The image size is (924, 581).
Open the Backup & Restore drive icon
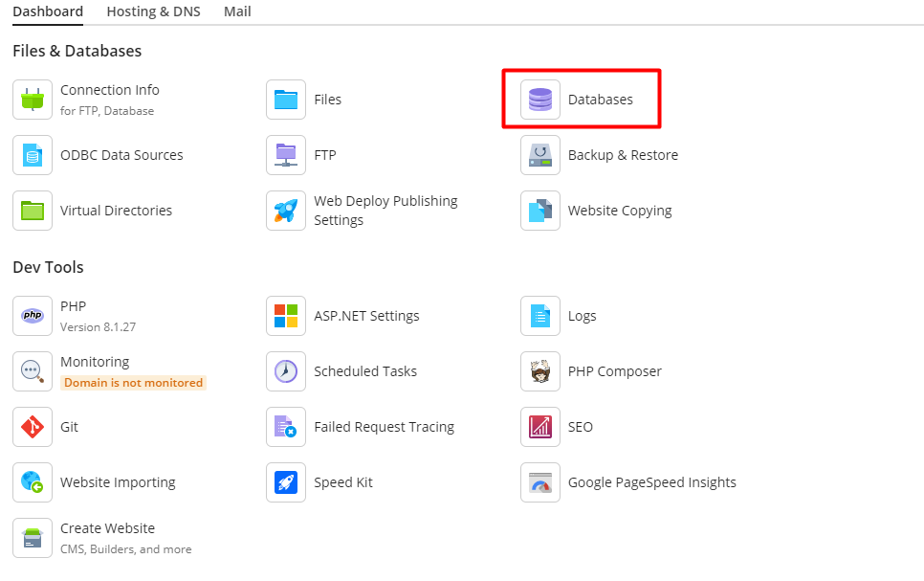[540, 155]
